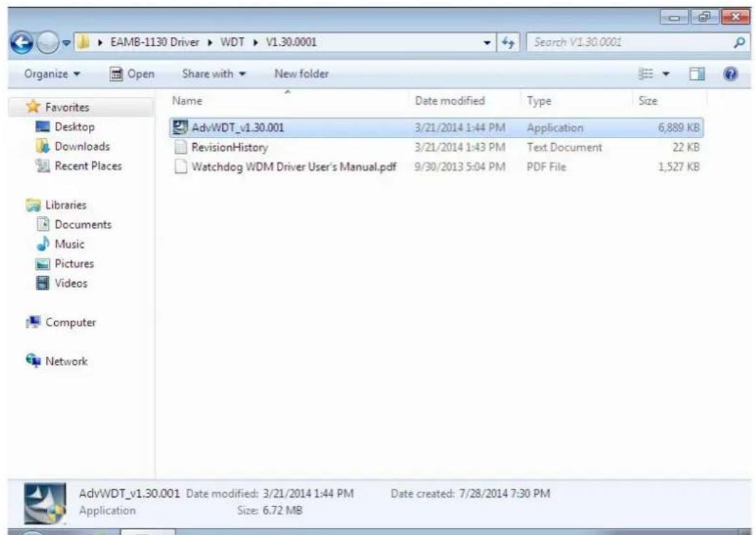Click the Desktop icon in Favorites
This screenshot has height=535, width=756.
click(x=43, y=126)
